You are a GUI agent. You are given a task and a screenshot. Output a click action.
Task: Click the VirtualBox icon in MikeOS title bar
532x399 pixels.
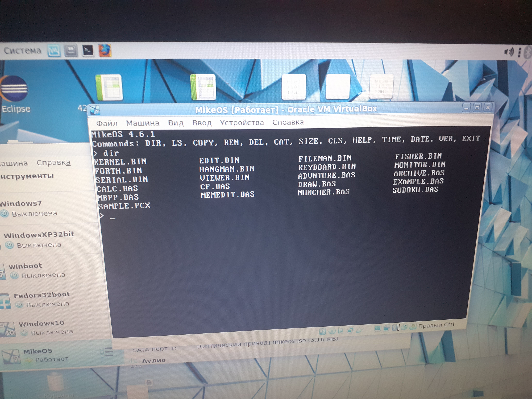click(x=95, y=110)
